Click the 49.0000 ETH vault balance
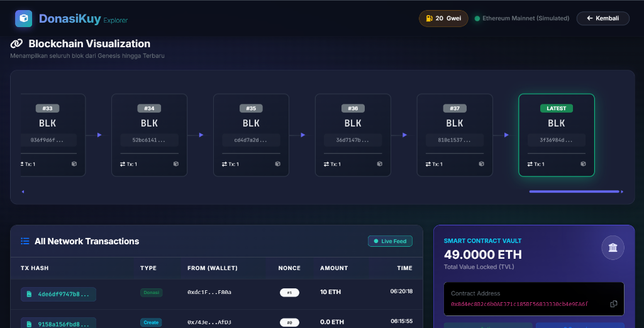The image size is (644, 328). point(482,255)
